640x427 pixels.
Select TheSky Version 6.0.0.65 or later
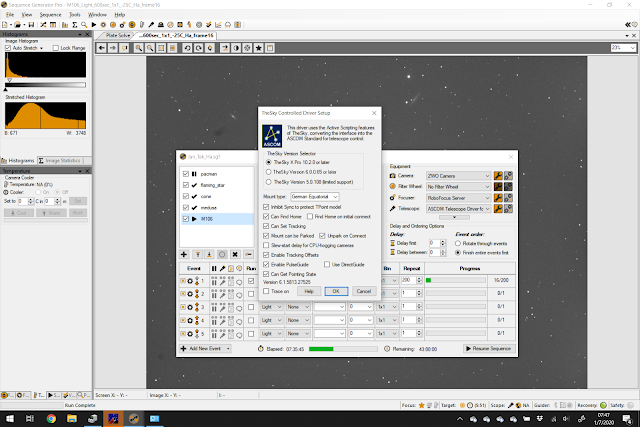tap(269, 172)
